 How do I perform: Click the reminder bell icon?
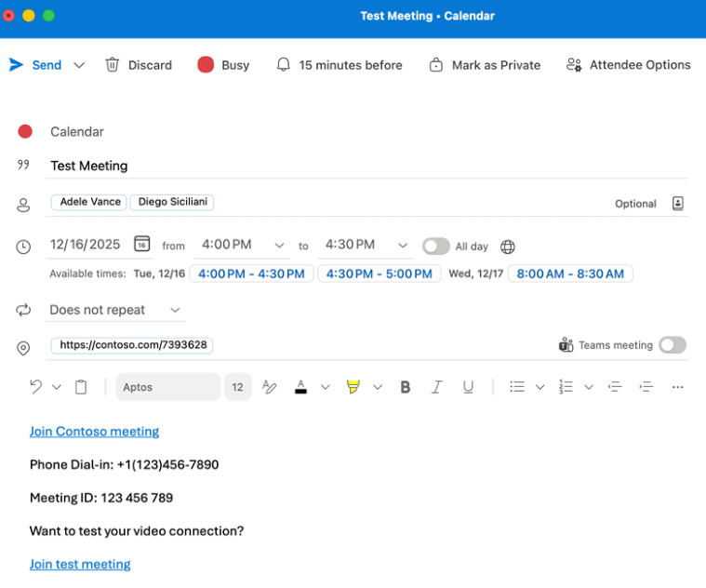click(x=283, y=65)
